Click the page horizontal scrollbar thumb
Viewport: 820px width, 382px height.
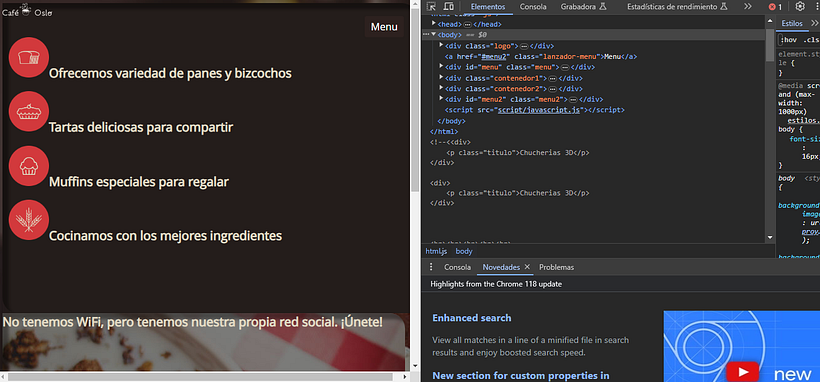(201, 377)
